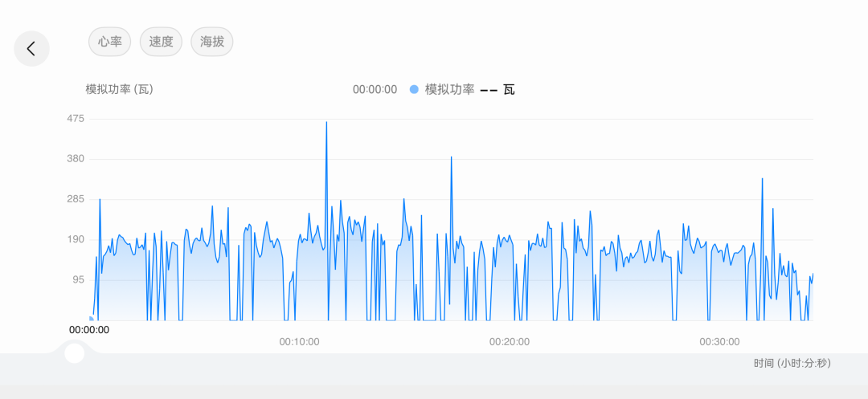Toggle the 海拔 data chip
The image size is (868, 399).
[212, 42]
